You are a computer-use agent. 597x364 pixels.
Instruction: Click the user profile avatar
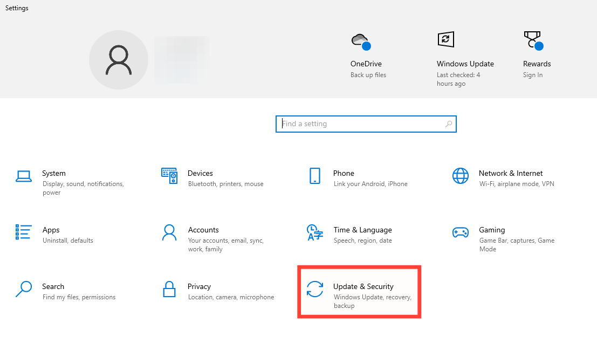[x=119, y=60]
